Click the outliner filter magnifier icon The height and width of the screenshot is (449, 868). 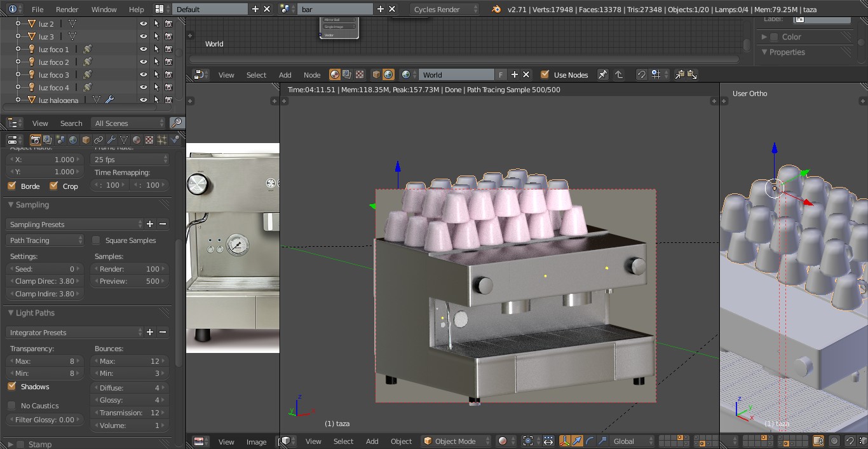(x=177, y=123)
